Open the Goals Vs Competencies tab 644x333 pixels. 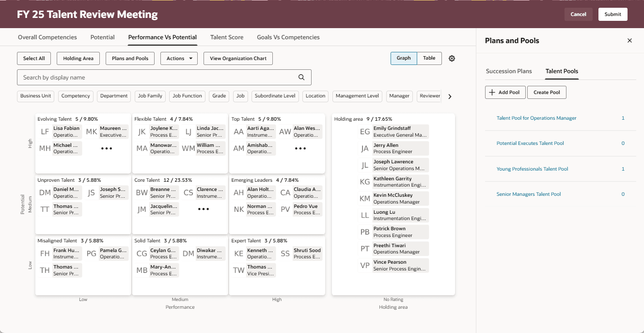pos(288,37)
